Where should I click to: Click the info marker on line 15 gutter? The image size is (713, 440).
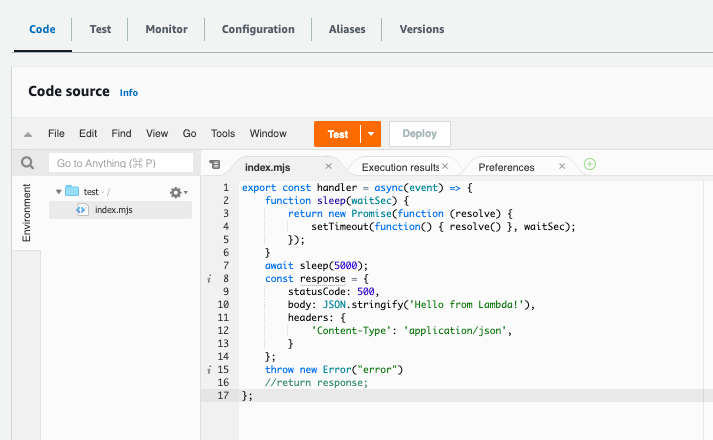point(209,370)
